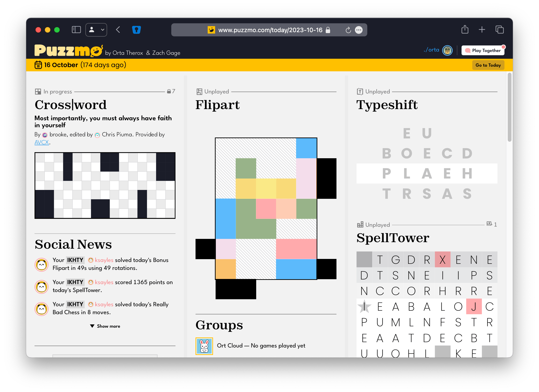Image resolution: width=539 pixels, height=392 pixels.
Task: Show tab overview icon
Action: (x=499, y=30)
